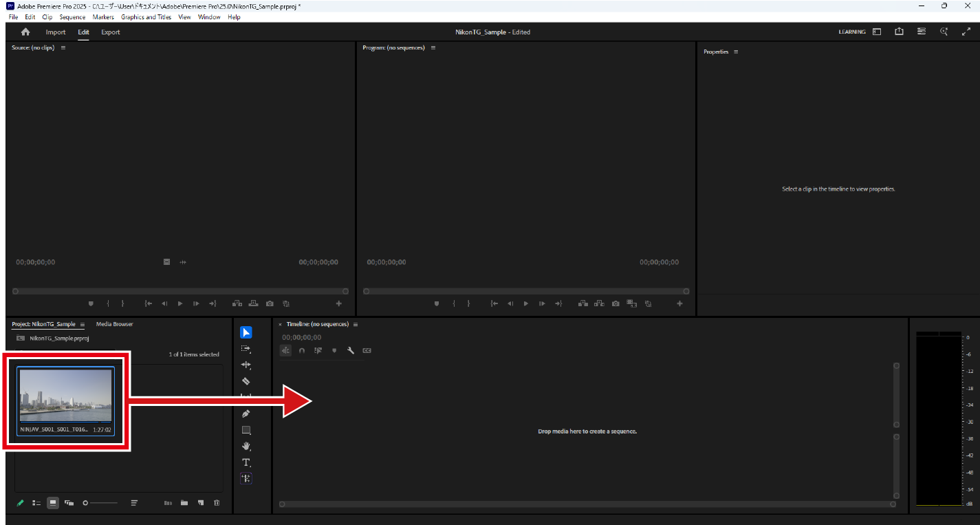Open the Sequence menu
This screenshot has width=980, height=525.
tap(72, 17)
